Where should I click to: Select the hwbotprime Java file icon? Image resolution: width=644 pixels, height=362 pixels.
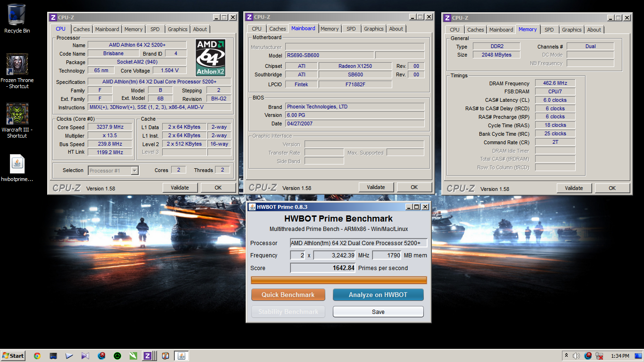[17, 164]
